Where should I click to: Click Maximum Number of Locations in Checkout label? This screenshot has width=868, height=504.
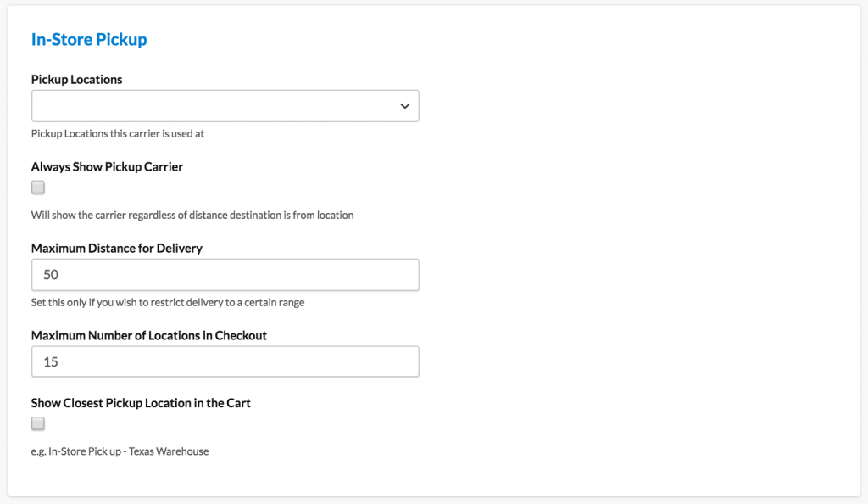149,336
